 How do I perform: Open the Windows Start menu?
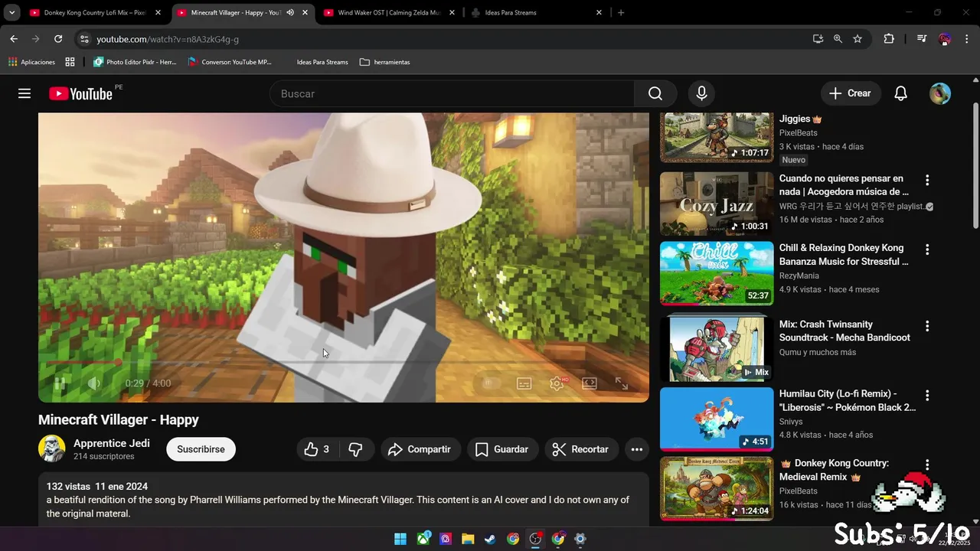400,539
